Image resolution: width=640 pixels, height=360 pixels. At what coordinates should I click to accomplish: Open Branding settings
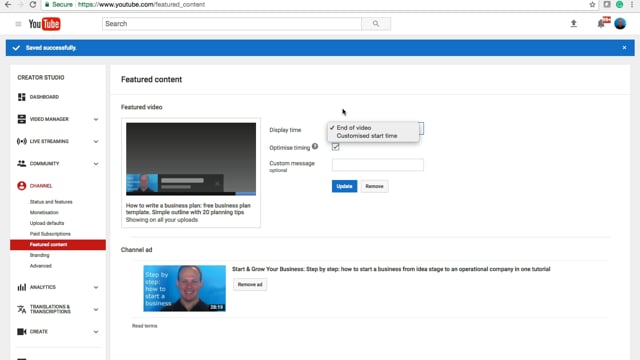pos(40,255)
